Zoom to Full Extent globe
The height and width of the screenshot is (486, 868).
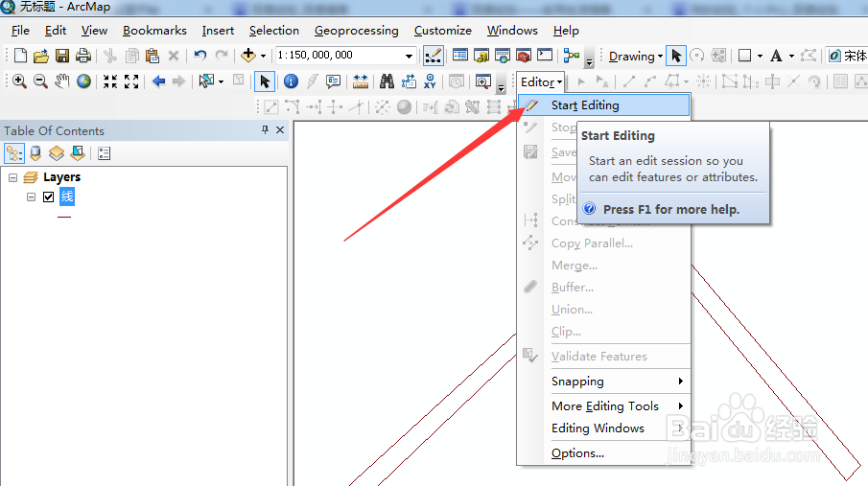tap(83, 81)
